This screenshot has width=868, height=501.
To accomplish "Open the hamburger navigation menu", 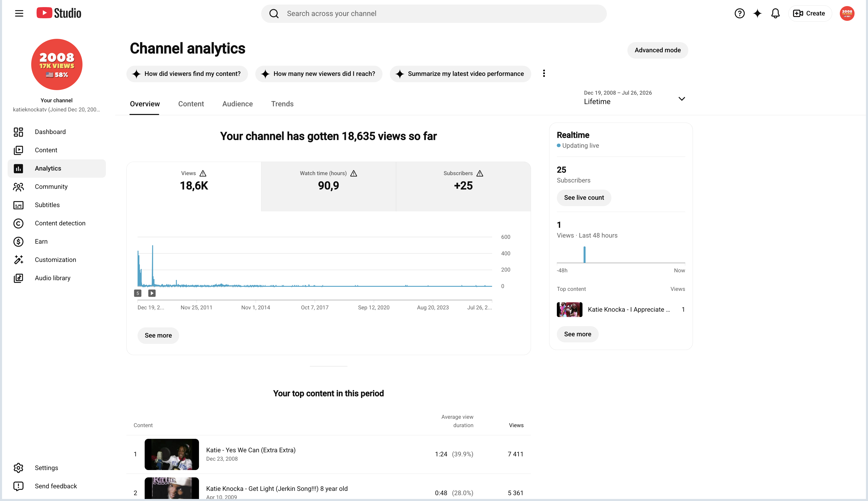I will (19, 13).
